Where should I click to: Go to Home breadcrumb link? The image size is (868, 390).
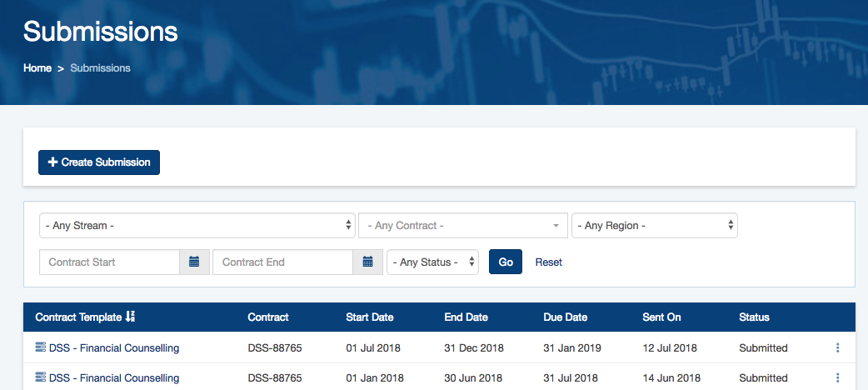tap(37, 68)
